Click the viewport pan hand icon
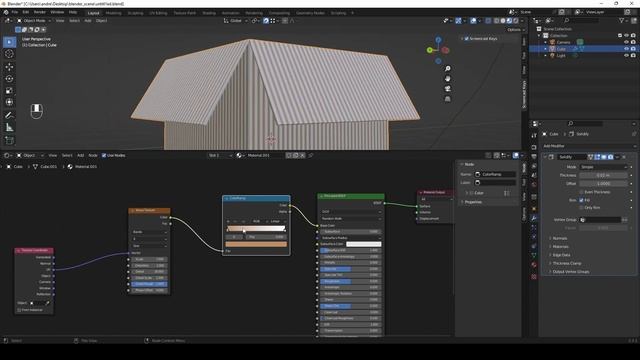The image size is (640, 360). coord(448,78)
